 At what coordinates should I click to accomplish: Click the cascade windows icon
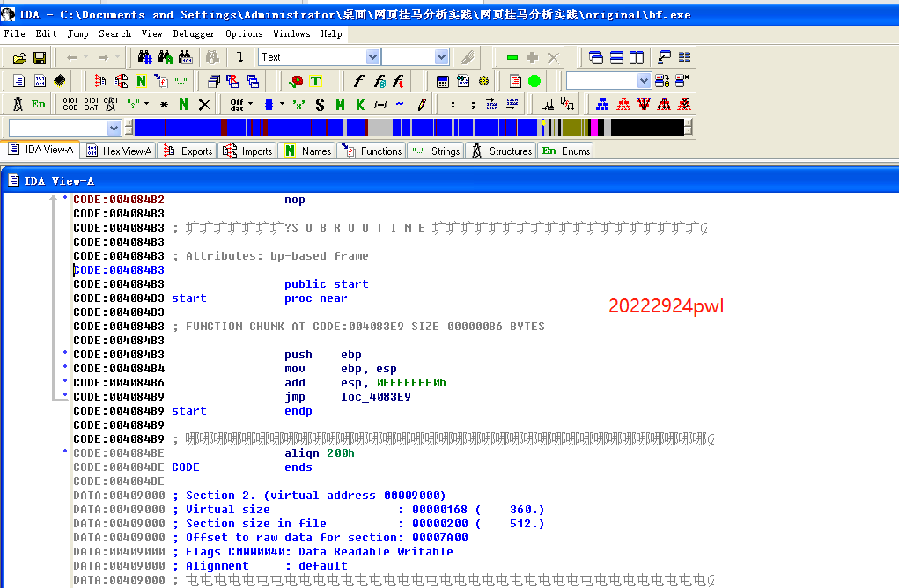tap(596, 58)
